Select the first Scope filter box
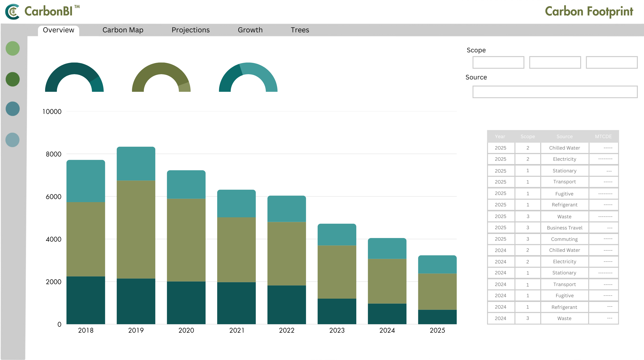Screen dimensions: 644x360 498,62
